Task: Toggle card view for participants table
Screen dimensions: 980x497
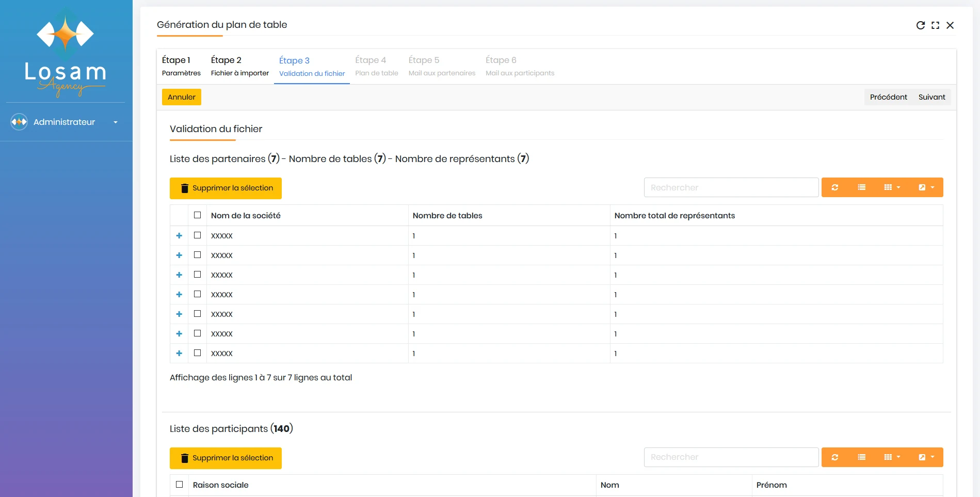Action: 862,457
